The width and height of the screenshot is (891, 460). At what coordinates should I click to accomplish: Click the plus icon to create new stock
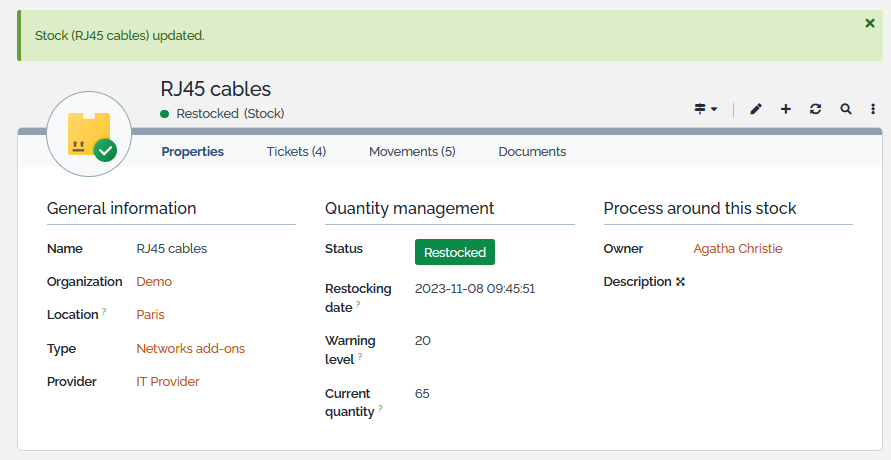pos(786,109)
